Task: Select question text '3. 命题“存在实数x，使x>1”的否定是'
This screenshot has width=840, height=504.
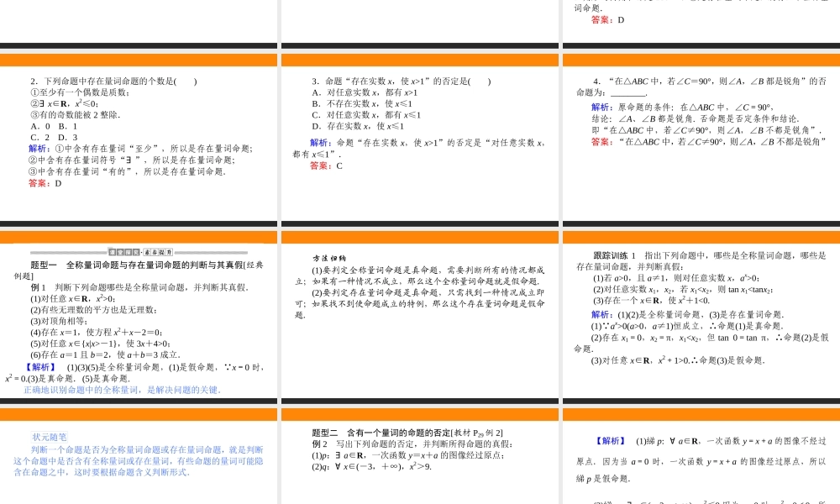Action: click(402, 81)
